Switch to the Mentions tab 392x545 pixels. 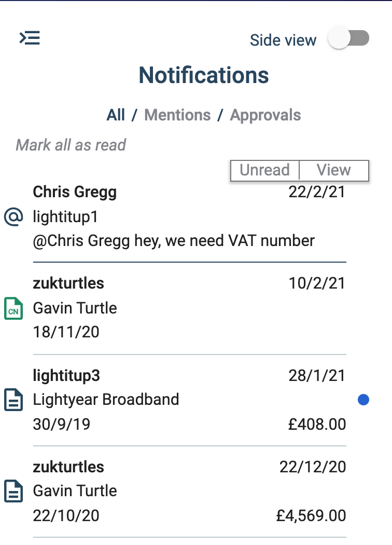coord(177,115)
